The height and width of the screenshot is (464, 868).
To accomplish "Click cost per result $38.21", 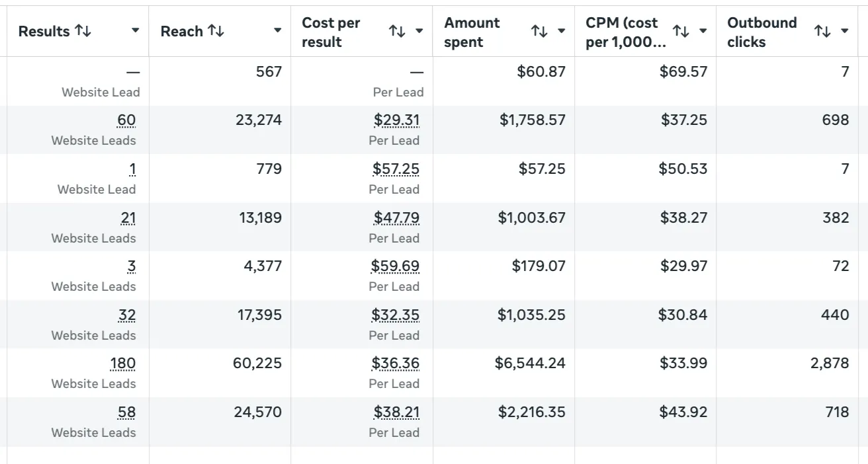I will 396,412.
